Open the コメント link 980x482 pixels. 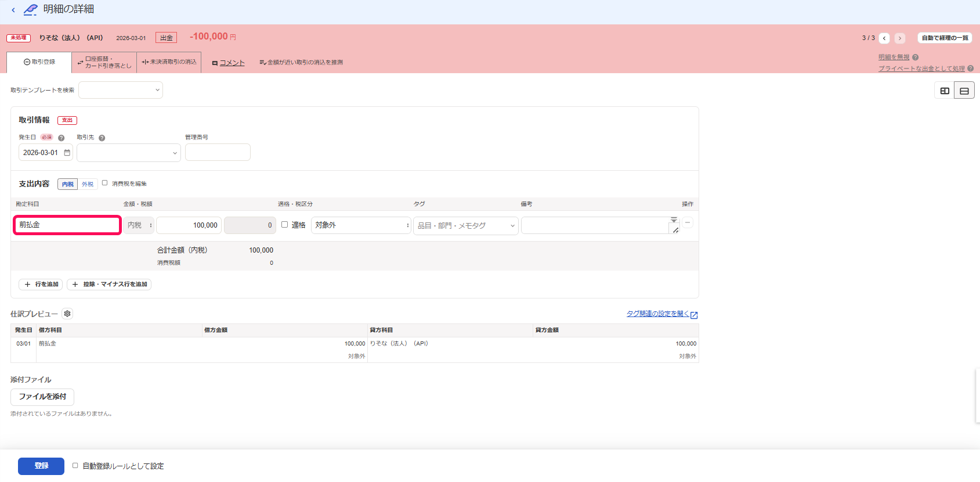point(229,63)
